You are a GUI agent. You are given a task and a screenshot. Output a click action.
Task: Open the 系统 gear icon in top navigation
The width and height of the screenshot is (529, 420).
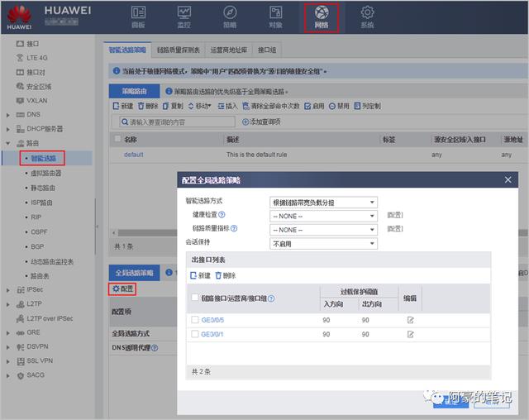click(367, 17)
